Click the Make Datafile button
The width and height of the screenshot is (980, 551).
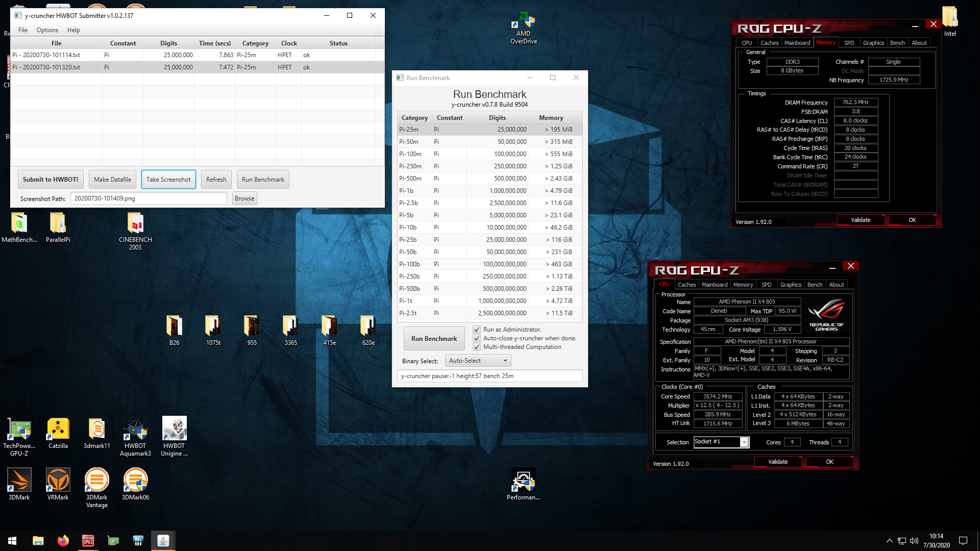112,180
